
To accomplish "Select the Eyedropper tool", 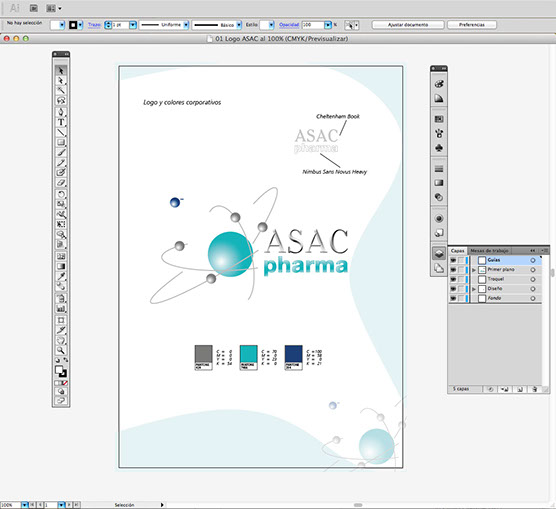I will click(x=61, y=276).
